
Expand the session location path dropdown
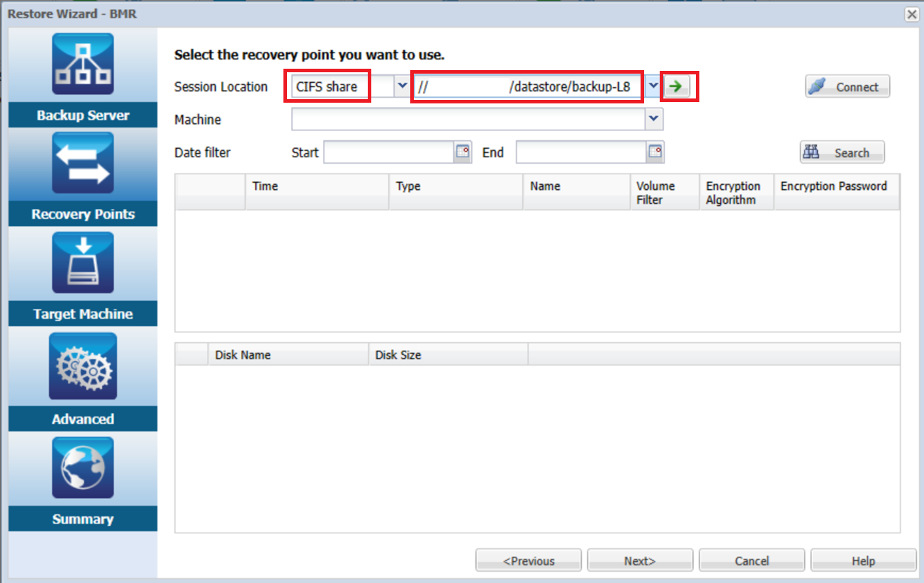[653, 86]
